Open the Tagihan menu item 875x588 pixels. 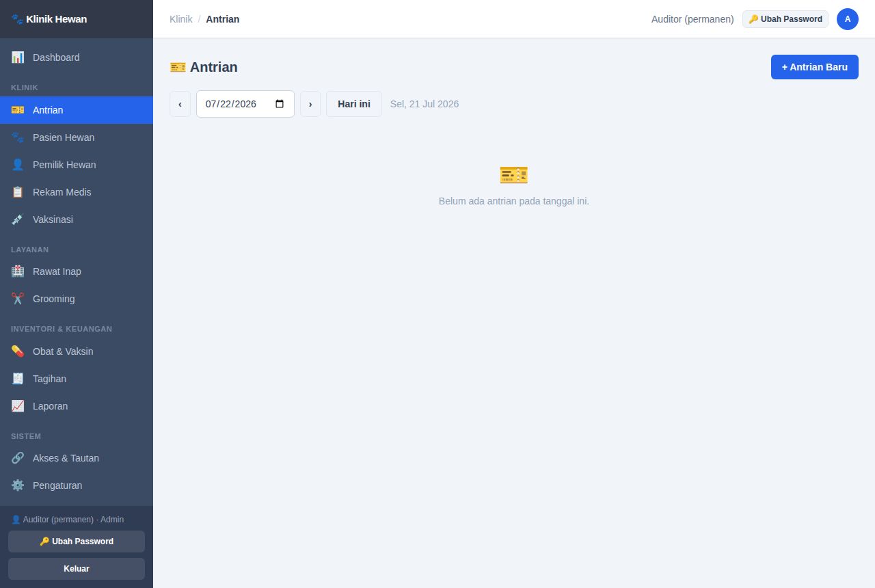(77, 379)
